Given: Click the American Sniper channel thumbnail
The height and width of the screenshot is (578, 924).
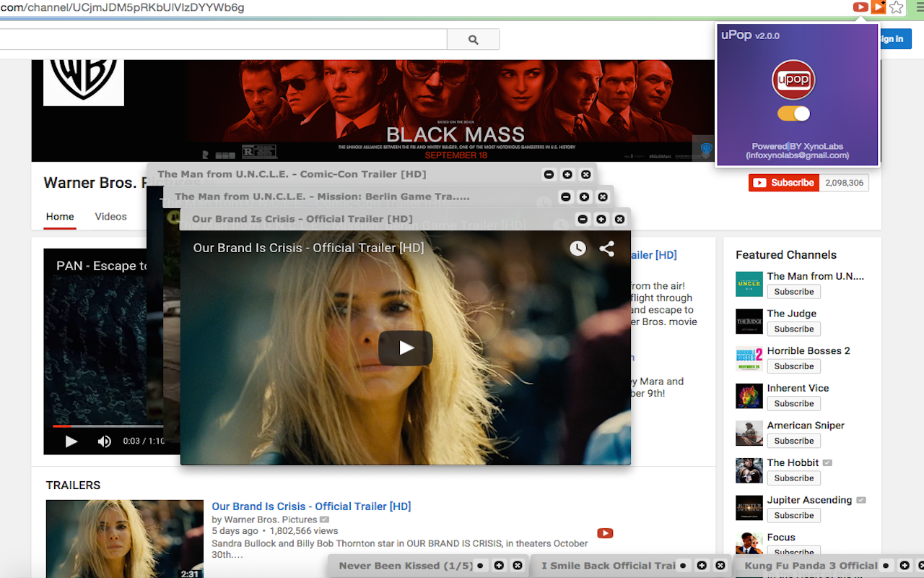Looking at the screenshot, I should click(749, 433).
